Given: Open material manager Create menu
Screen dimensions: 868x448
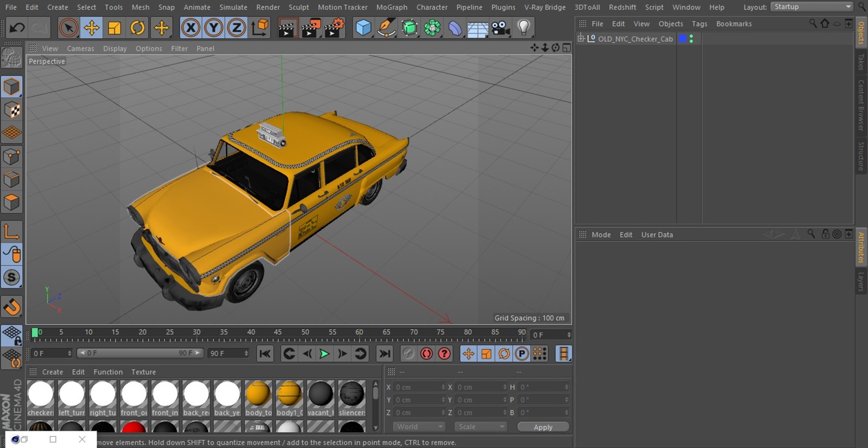Looking at the screenshot, I should [x=52, y=372].
